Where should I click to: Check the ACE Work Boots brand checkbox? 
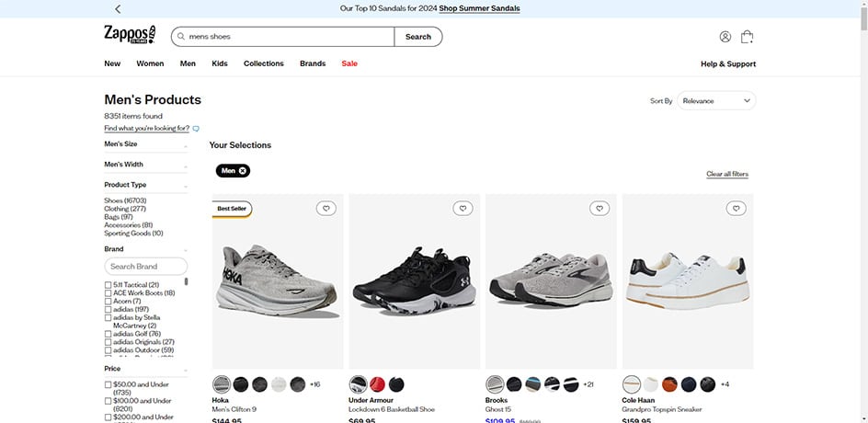(108, 293)
